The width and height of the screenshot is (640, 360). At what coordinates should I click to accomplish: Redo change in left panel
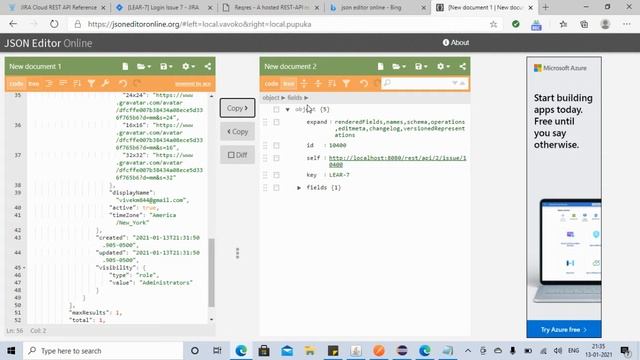[x=137, y=84]
